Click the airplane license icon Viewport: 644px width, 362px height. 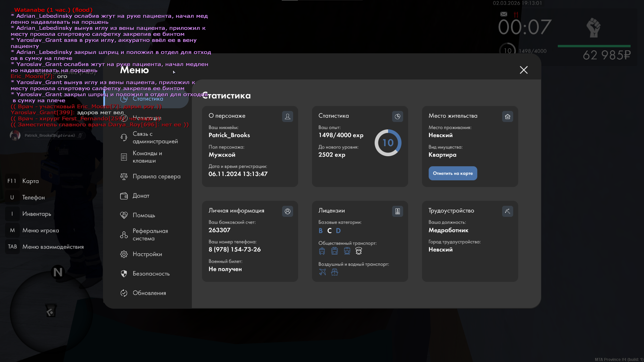322,272
